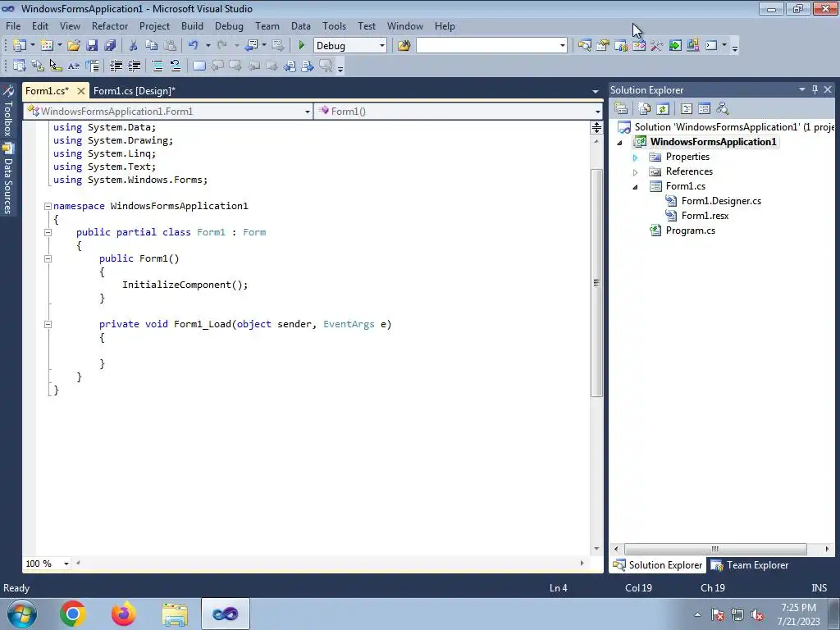Click the Find in Files icon
The width and height of the screenshot is (840, 630).
pos(404,46)
